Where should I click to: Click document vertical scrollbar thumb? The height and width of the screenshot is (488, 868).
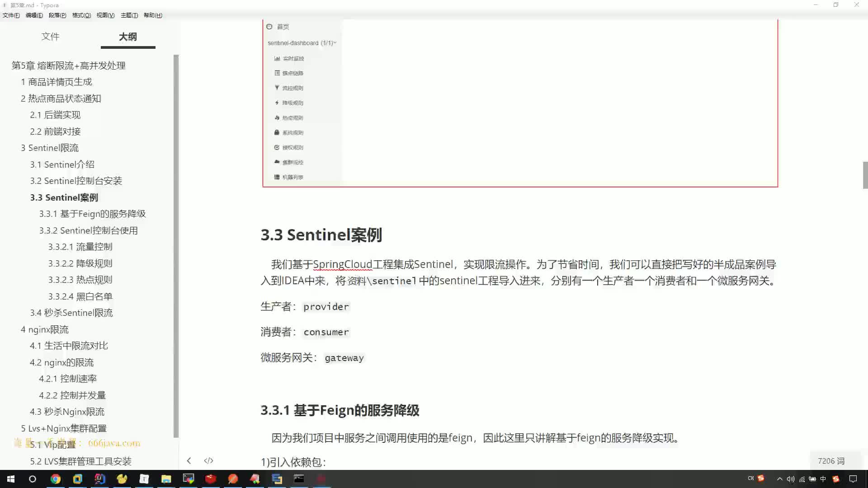coord(865,175)
